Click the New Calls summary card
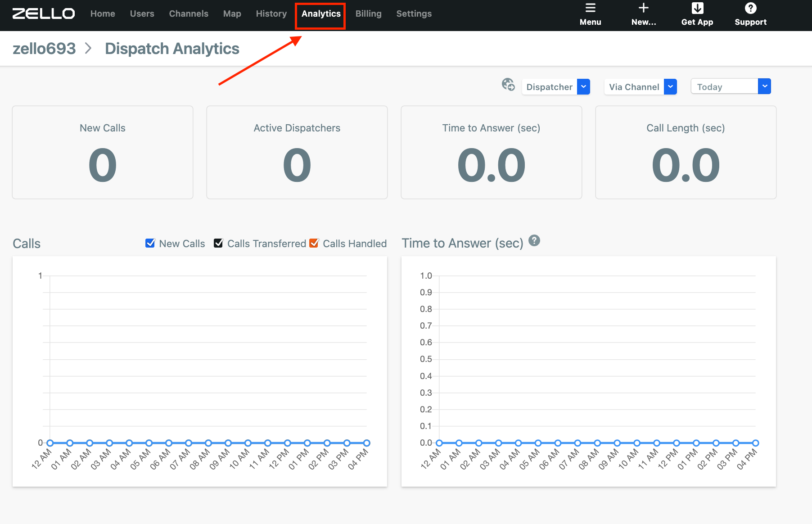812x524 pixels. coord(103,152)
